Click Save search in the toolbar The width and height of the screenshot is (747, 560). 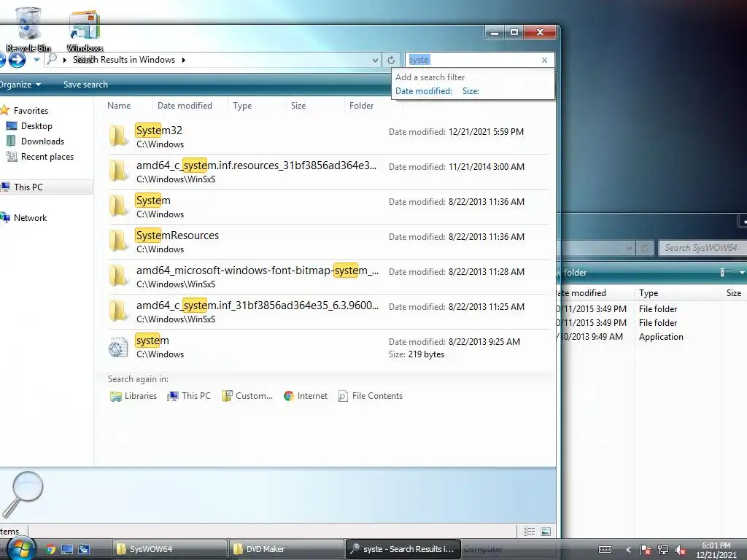pos(86,85)
